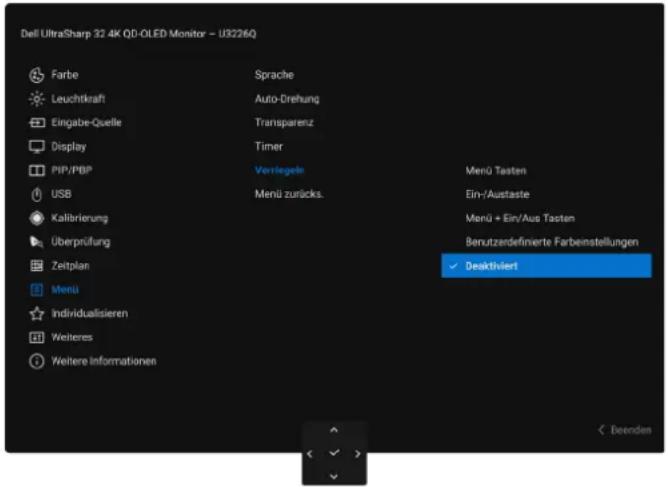Open the Eingabe-Quelle menu label

click(x=86, y=123)
